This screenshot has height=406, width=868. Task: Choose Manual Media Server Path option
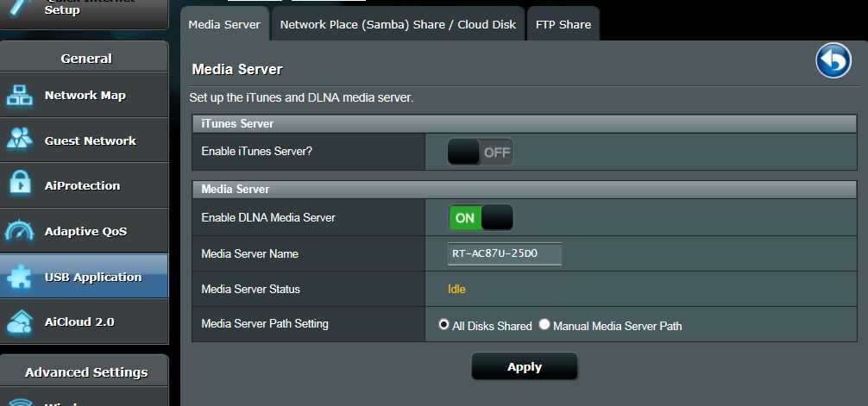coord(544,325)
